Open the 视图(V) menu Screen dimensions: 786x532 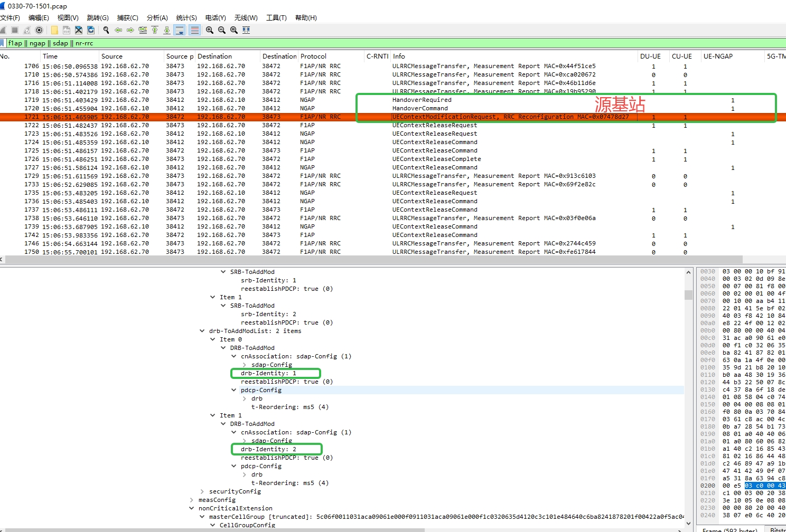(68, 17)
